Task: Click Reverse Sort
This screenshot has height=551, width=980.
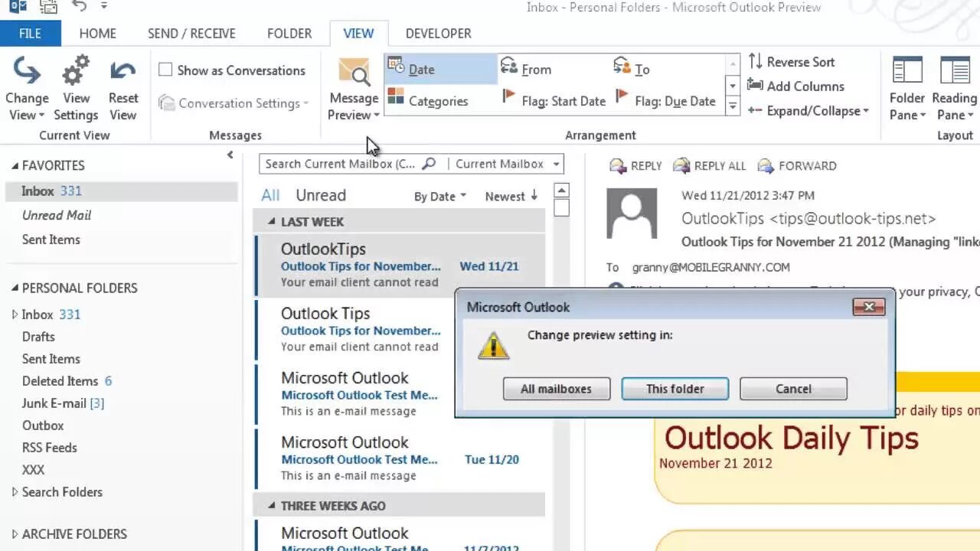Action: [x=792, y=62]
